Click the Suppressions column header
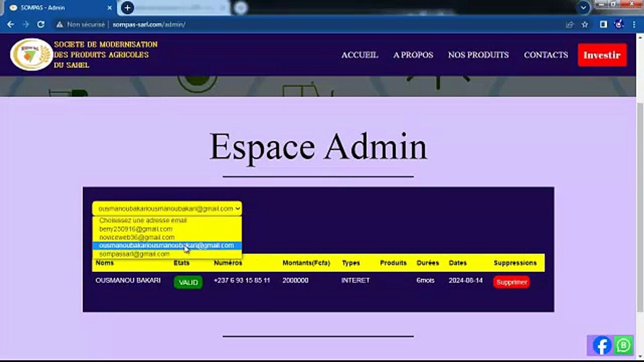Screen dimensions: 644x362 pos(515,263)
